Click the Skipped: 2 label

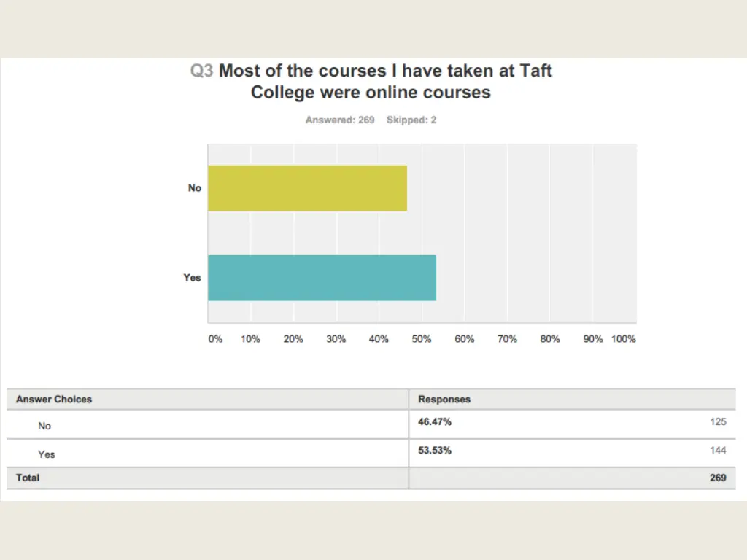[411, 120]
